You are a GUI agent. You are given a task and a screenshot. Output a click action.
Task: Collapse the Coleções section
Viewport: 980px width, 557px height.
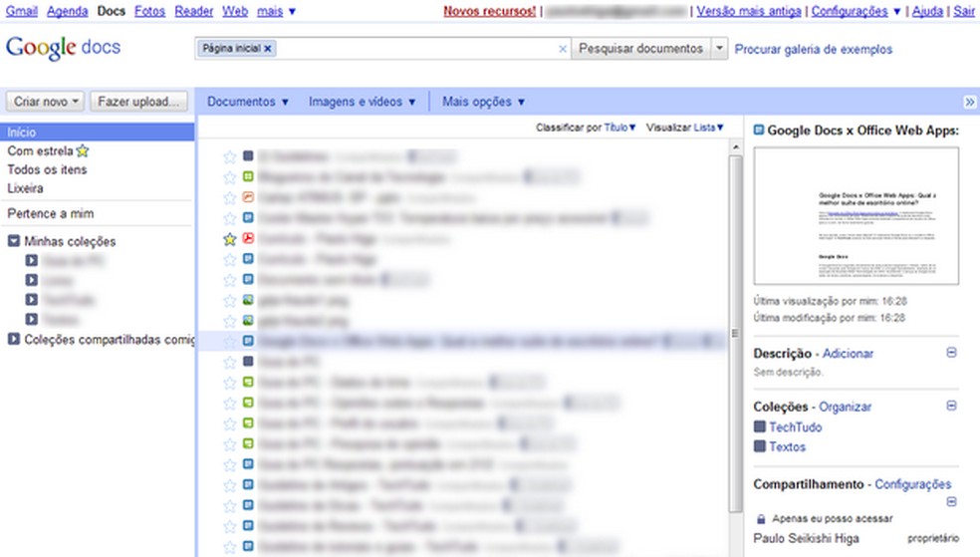(x=951, y=406)
